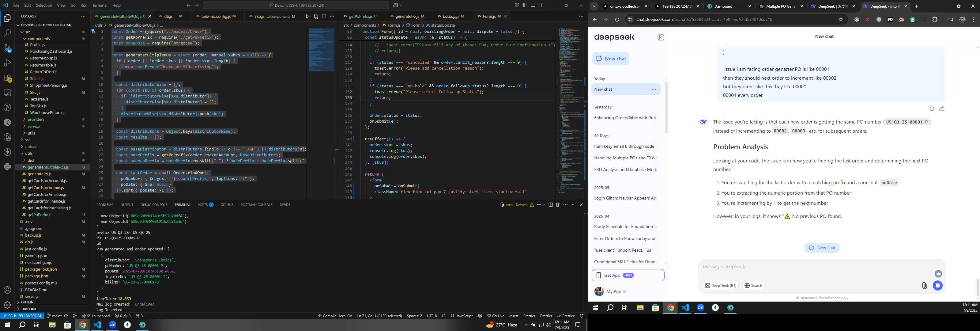980x331 pixels.
Task: Open the Run and Debug view
Action: coord(7,63)
